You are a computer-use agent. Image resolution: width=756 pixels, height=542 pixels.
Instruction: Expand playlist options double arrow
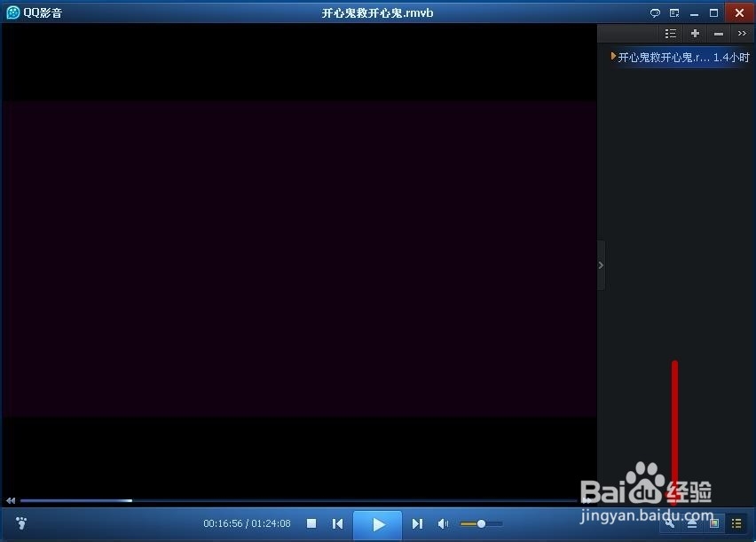tap(742, 34)
